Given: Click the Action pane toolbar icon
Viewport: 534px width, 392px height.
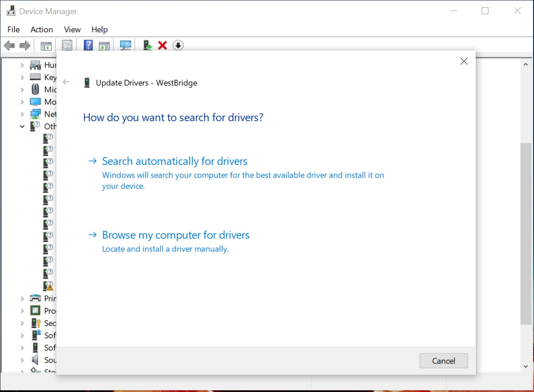Looking at the screenshot, I should coord(104,46).
